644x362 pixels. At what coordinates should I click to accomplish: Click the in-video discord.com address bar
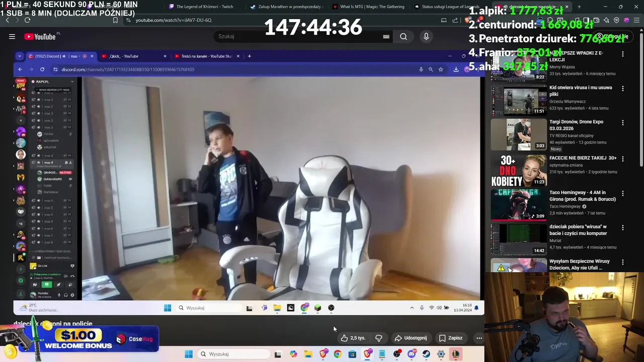point(236,69)
